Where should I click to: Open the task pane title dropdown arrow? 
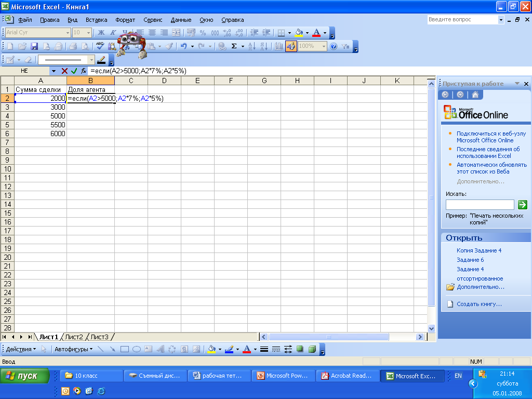pos(517,84)
